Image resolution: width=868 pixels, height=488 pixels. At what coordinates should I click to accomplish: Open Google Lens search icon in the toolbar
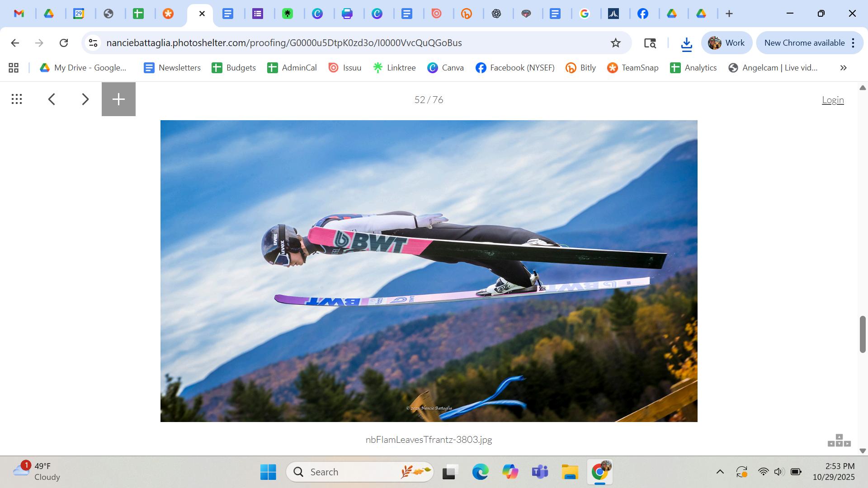pos(650,43)
